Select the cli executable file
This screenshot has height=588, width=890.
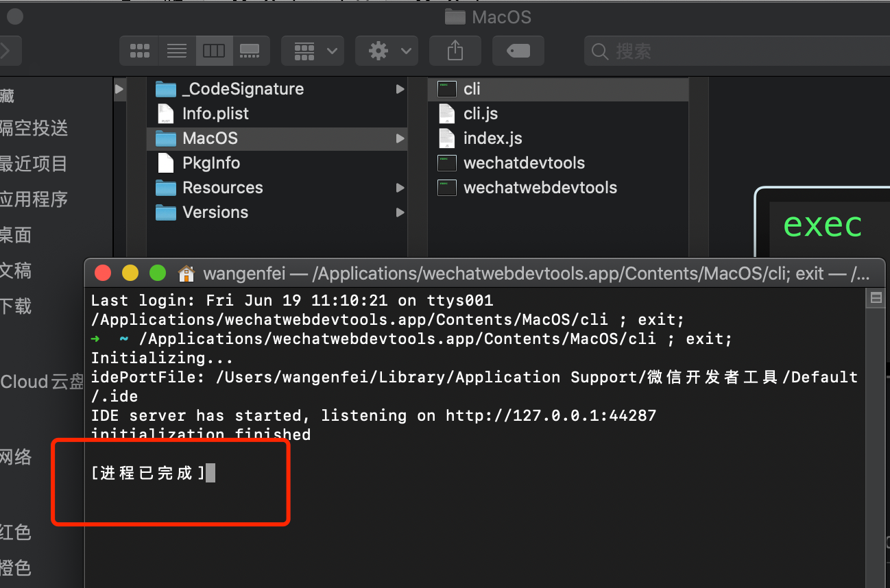(558, 89)
